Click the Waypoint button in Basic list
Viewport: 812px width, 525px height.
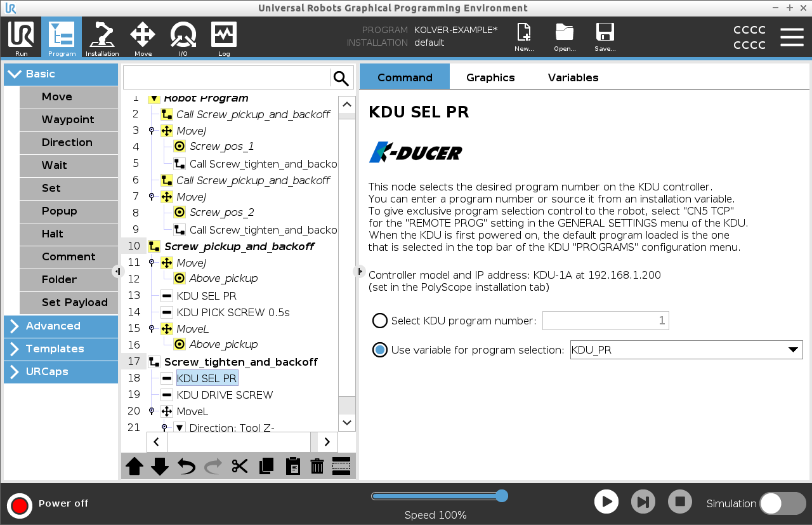(x=68, y=119)
